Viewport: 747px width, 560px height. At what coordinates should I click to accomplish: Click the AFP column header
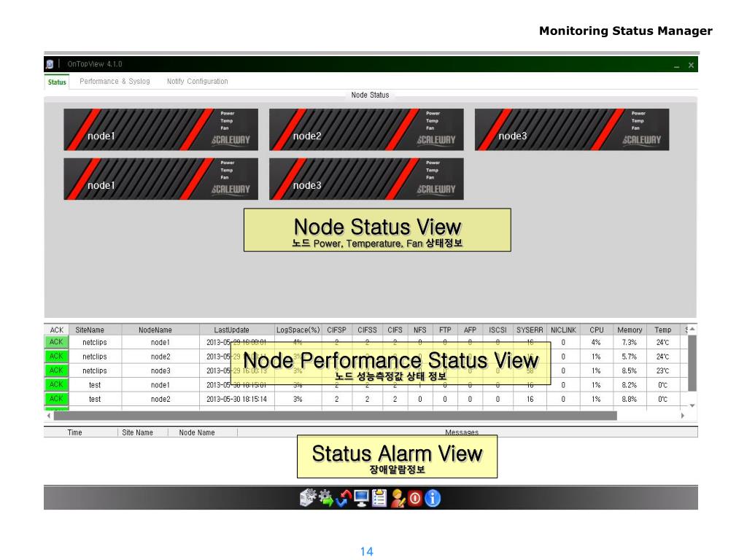tap(470, 330)
